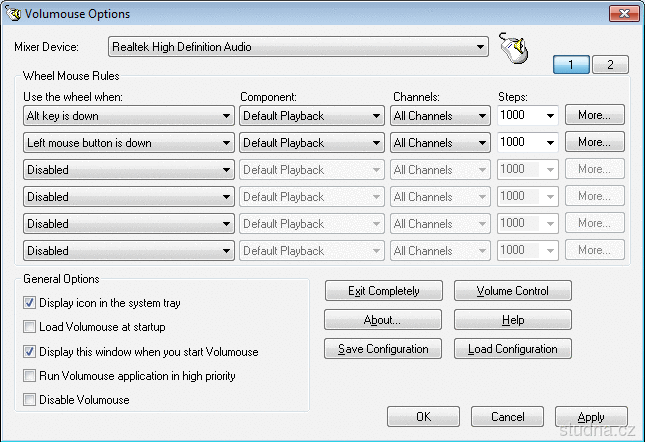Viewport: 645px width, 442px height.
Task: Open the third row disabled rule dropdown
Action: 227,170
